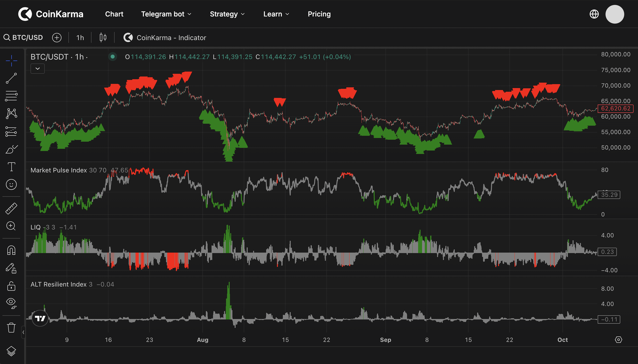Image resolution: width=638 pixels, height=364 pixels.
Task: Open the Fibonacci retracement tools
Action: click(x=11, y=96)
